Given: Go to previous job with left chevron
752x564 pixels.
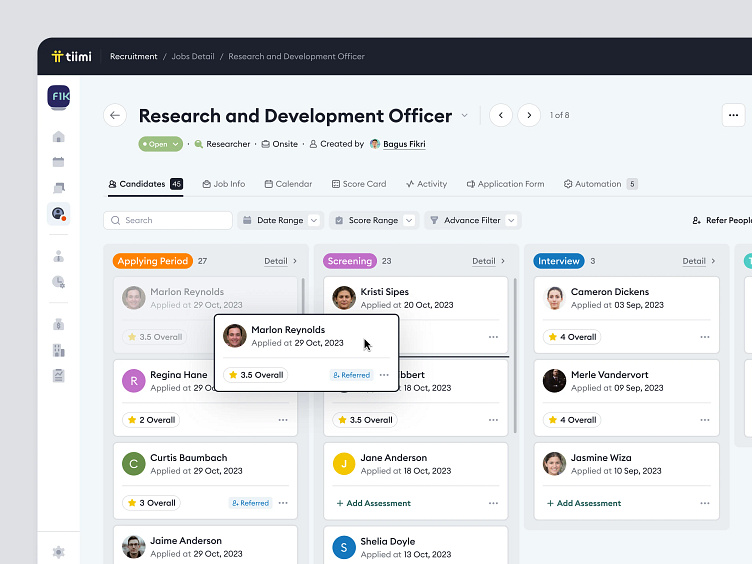Looking at the screenshot, I should (x=501, y=115).
